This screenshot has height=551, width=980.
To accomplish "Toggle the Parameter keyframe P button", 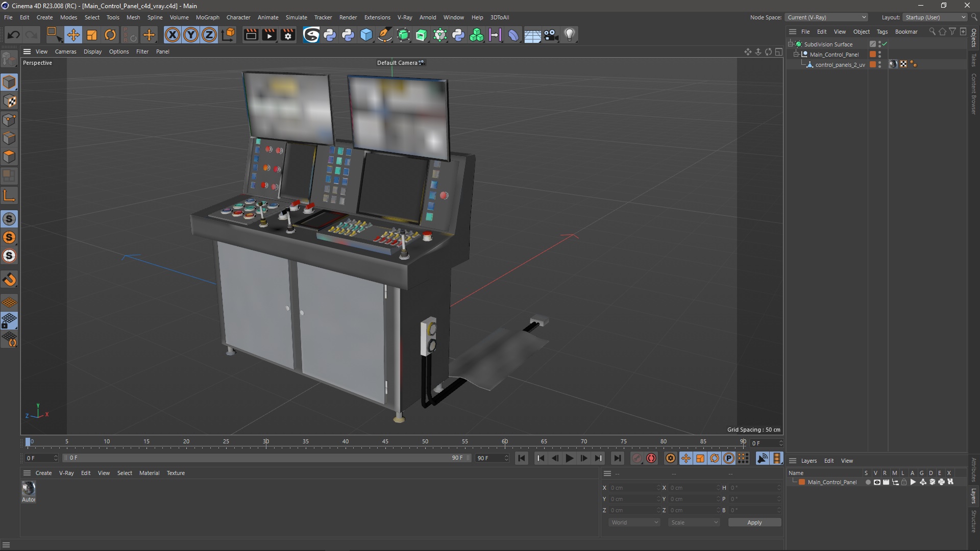I will 729,458.
